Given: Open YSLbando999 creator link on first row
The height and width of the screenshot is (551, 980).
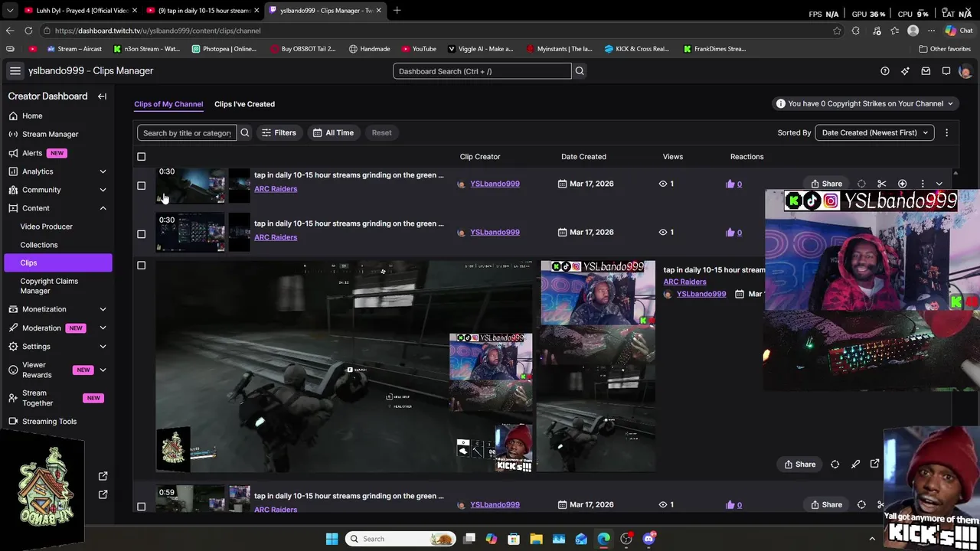Looking at the screenshot, I should click(x=495, y=184).
